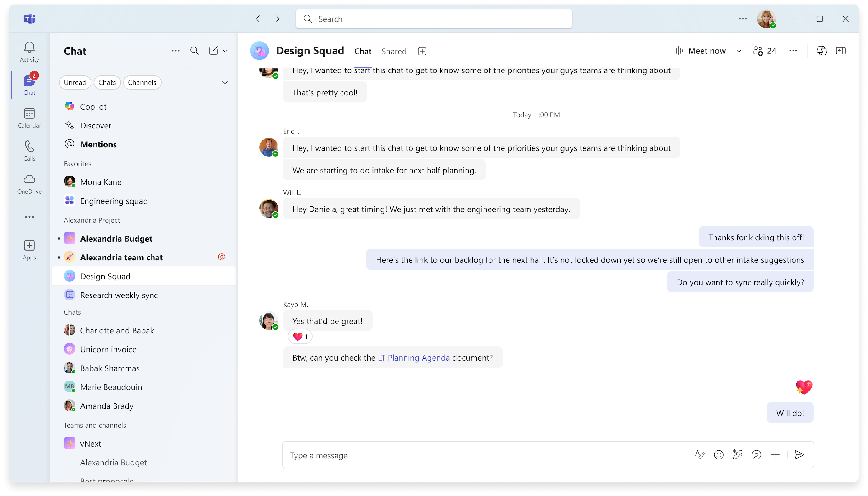
Task: Select the Chat tab in Design Squad
Action: pos(362,51)
